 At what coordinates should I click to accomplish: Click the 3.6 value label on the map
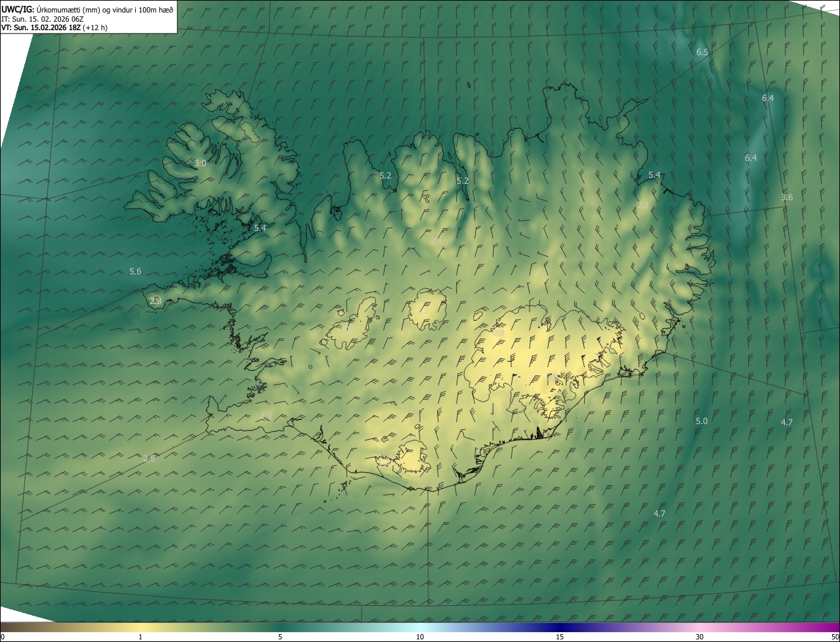pos(787,197)
